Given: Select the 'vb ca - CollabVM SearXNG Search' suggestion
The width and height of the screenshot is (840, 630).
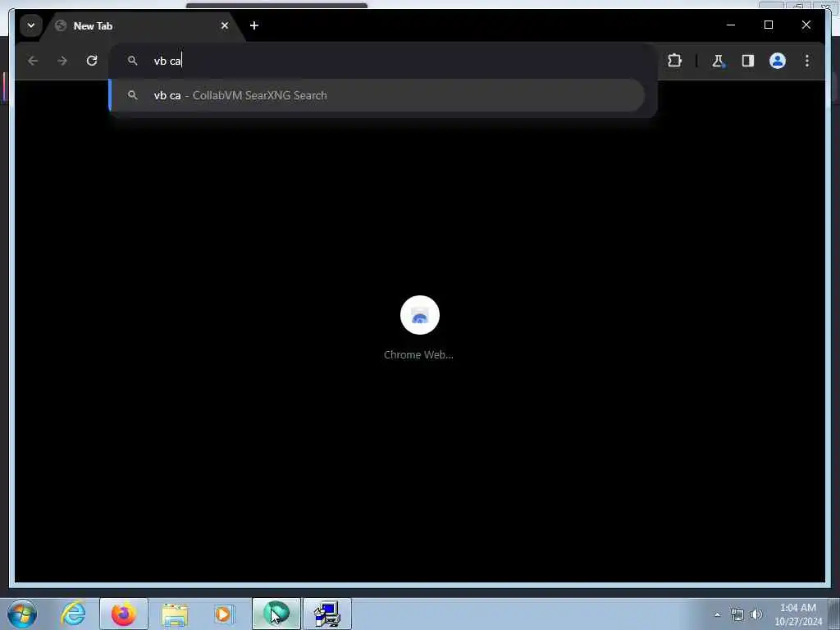Looking at the screenshot, I should pyautogui.click(x=377, y=95).
